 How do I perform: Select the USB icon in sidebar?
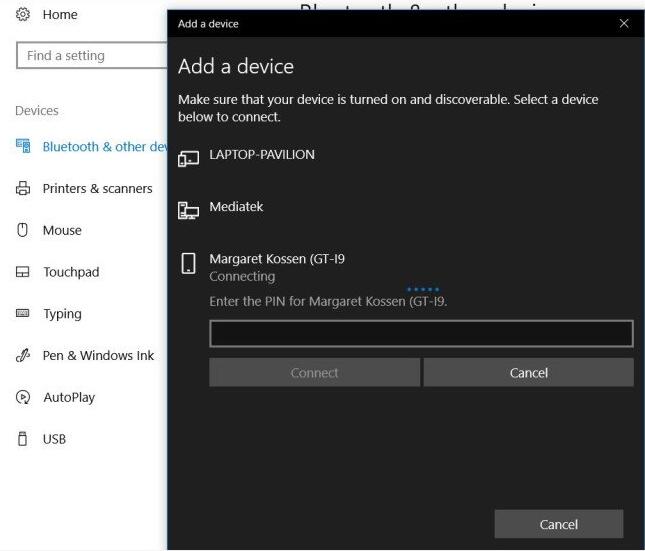[23, 439]
